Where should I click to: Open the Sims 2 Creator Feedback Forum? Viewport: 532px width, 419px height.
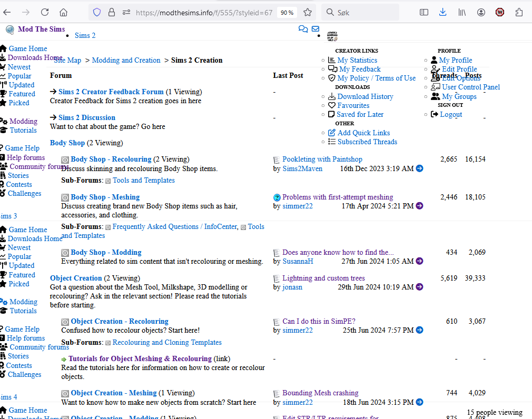pyautogui.click(x=111, y=92)
